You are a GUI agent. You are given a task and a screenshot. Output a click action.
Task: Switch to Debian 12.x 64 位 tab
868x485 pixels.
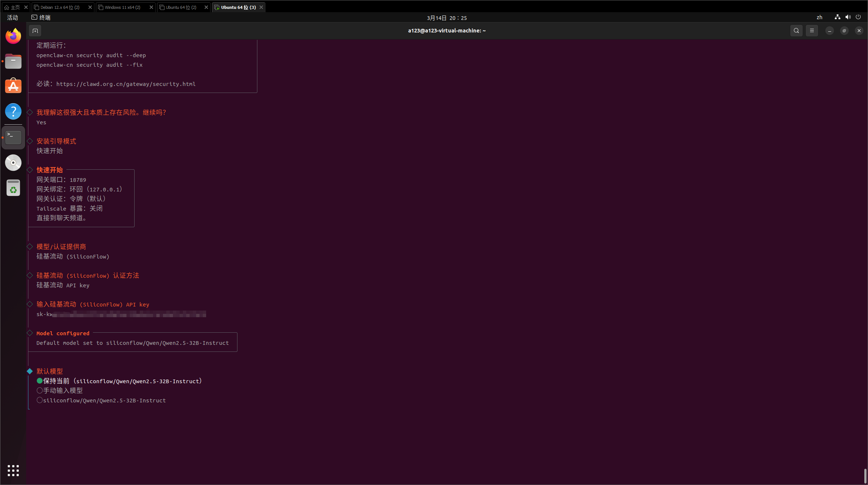pyautogui.click(x=60, y=7)
